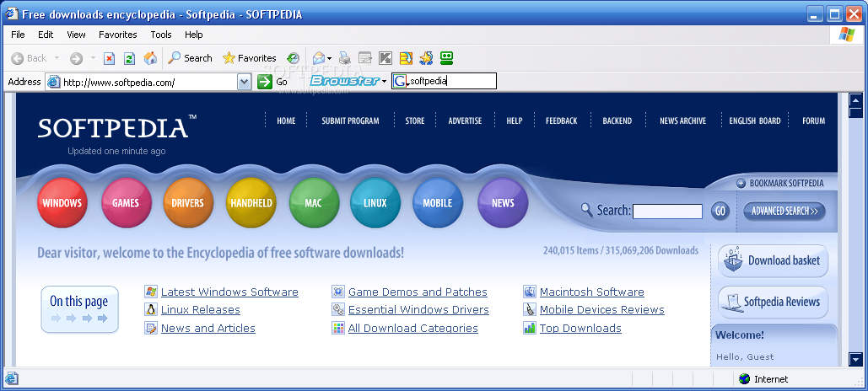Open the Forward button history dropdown

coord(93,58)
